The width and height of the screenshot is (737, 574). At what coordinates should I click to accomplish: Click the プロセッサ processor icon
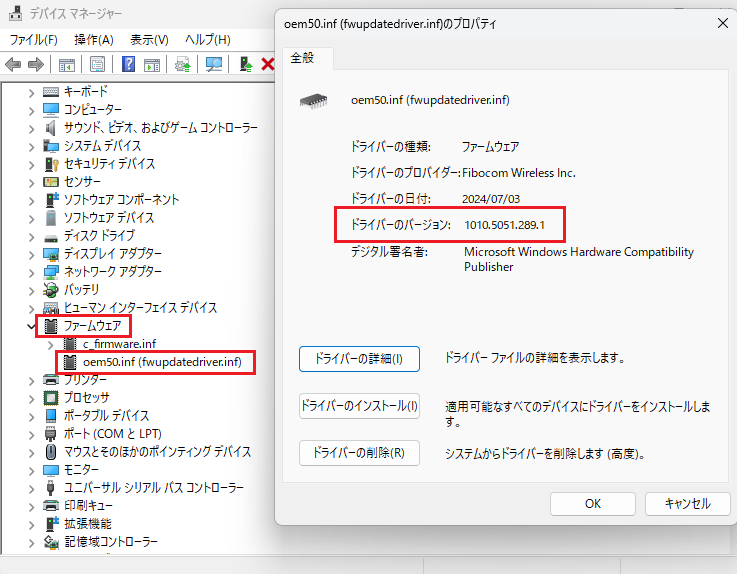click(x=50, y=398)
